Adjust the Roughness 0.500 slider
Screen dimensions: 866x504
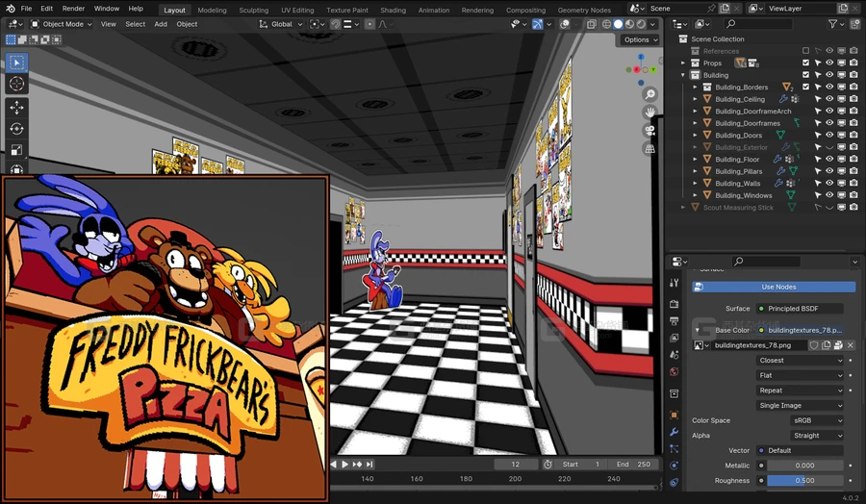click(804, 481)
